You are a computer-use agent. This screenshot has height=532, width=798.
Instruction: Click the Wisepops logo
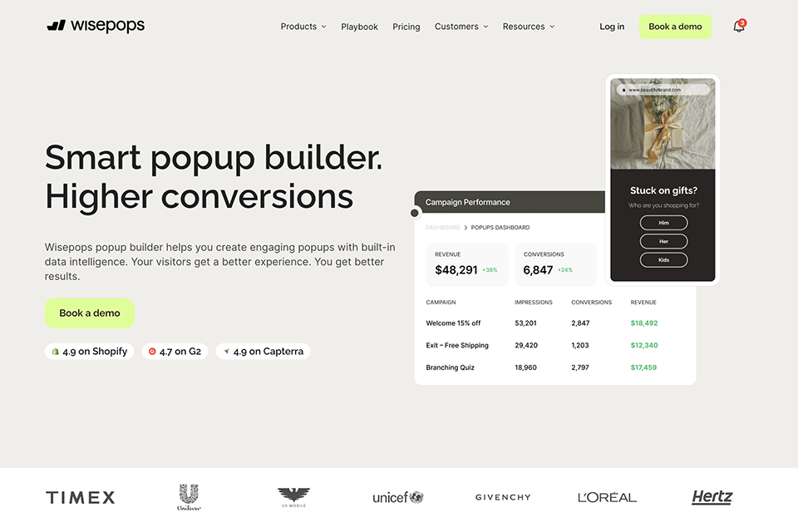click(96, 26)
